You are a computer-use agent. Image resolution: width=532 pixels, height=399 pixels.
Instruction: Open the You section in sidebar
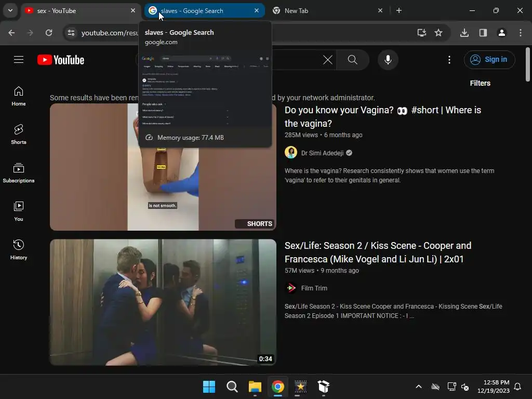point(19,211)
